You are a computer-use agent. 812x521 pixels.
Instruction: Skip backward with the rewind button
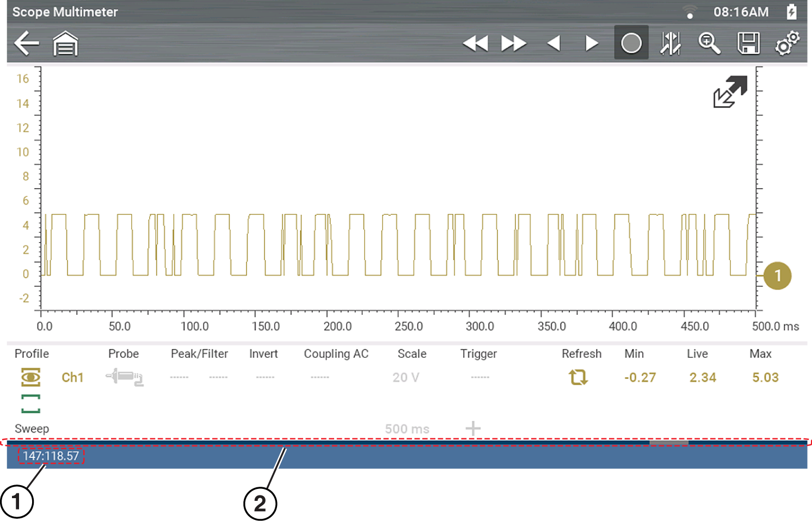pyautogui.click(x=475, y=44)
